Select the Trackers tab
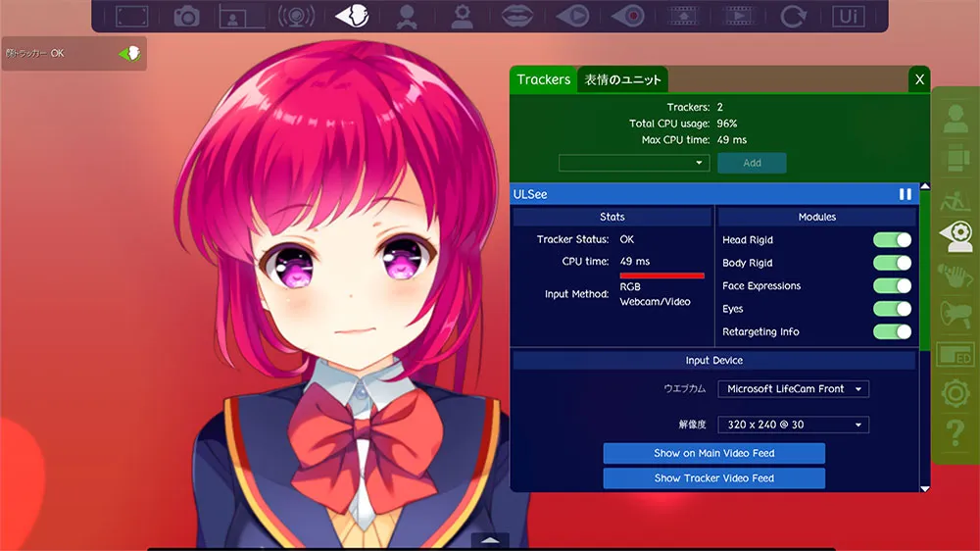The width and height of the screenshot is (980, 551). pos(543,79)
